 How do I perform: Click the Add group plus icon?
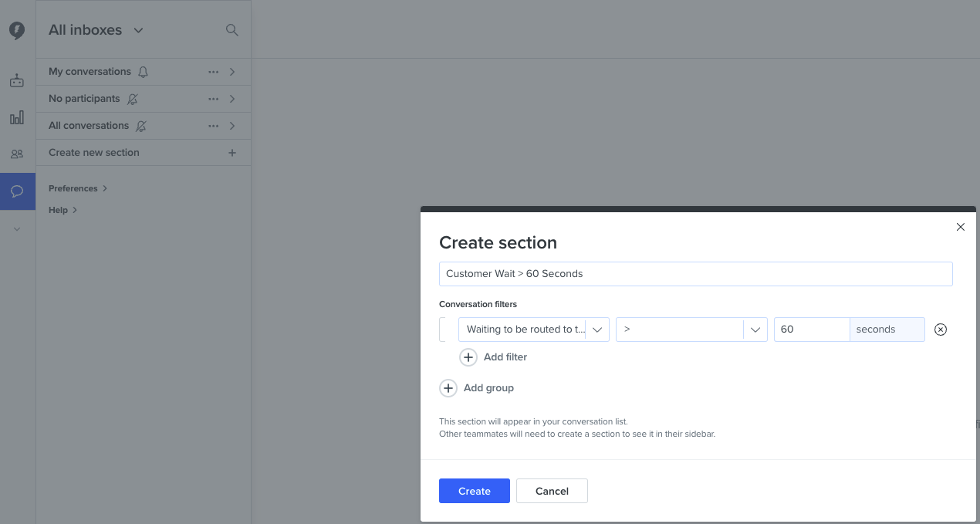(448, 388)
